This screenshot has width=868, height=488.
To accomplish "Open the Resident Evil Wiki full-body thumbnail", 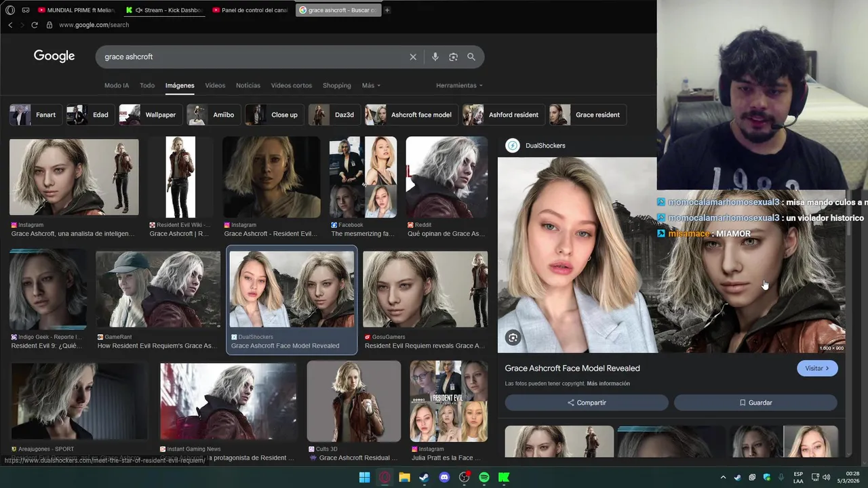I will (x=180, y=178).
